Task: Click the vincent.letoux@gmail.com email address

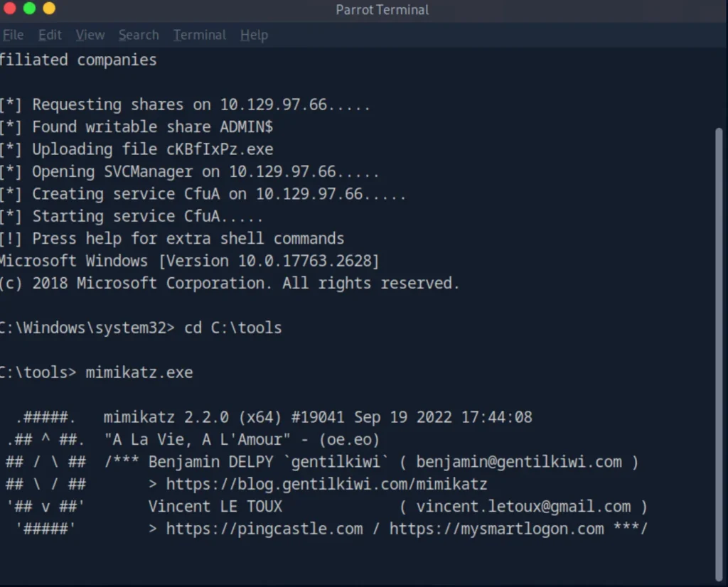Action: coord(523,506)
